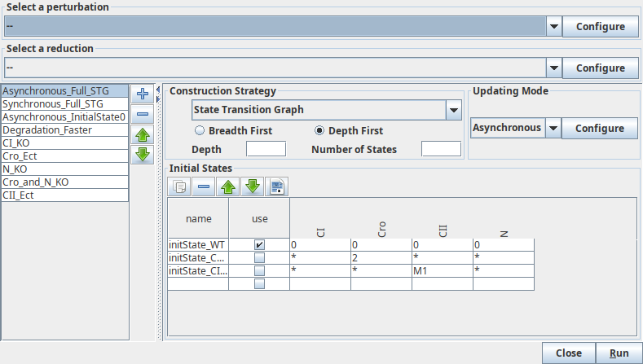
Task: Open the Asynchronous updating mode dropdown
Action: (x=553, y=128)
